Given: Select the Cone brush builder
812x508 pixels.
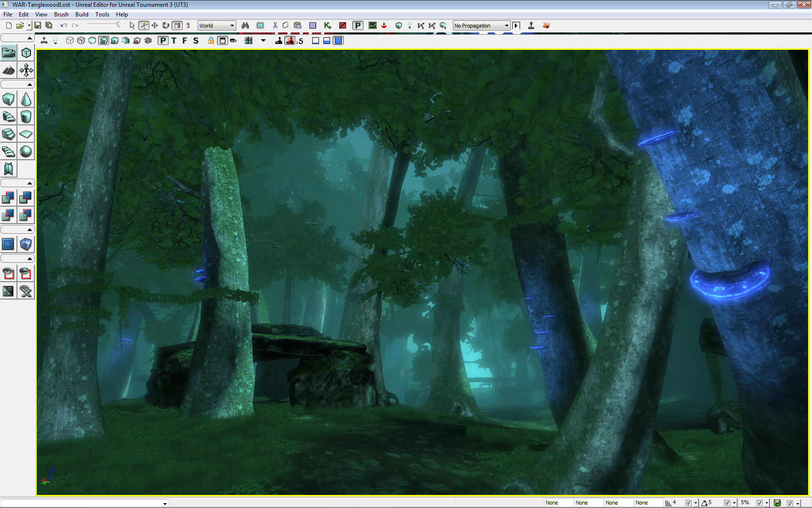Looking at the screenshot, I should pos(26,100).
